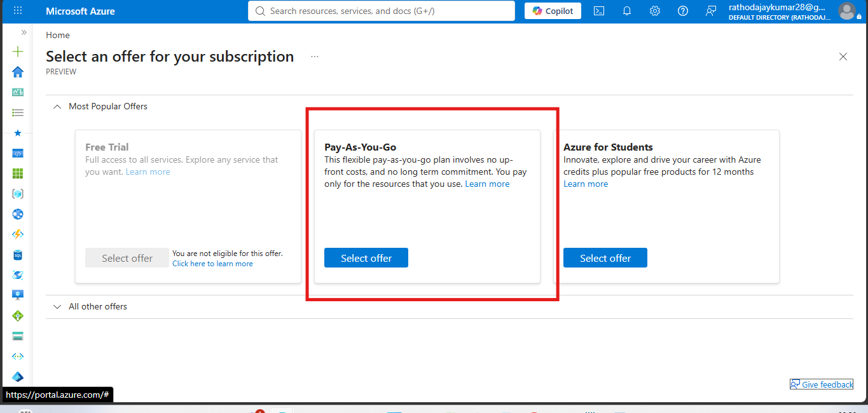Click the Pay-As-You-Go card heading

361,147
